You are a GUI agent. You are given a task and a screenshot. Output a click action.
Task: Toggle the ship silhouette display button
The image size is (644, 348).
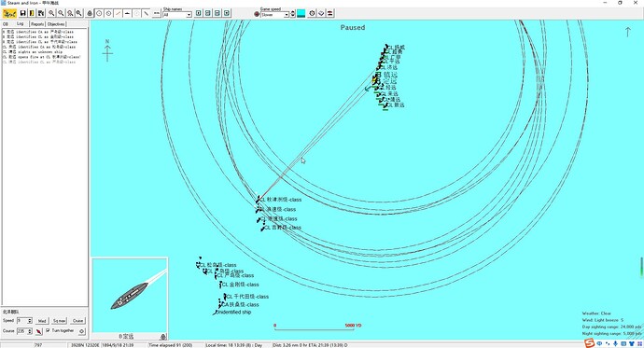pos(127,14)
